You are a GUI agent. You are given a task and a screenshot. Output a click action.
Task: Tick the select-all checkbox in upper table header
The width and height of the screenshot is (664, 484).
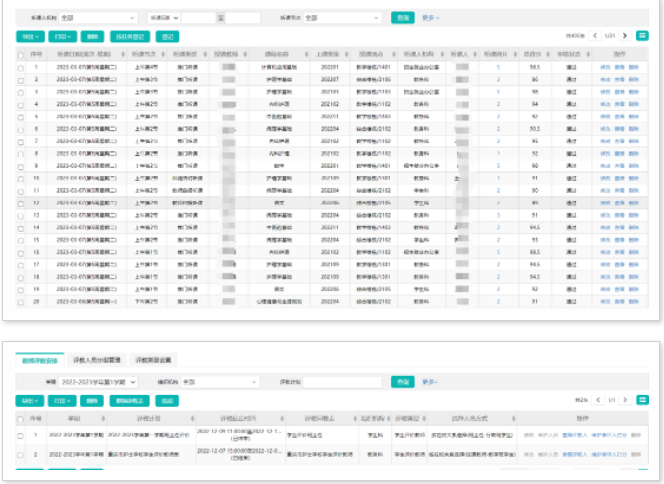coord(21,55)
